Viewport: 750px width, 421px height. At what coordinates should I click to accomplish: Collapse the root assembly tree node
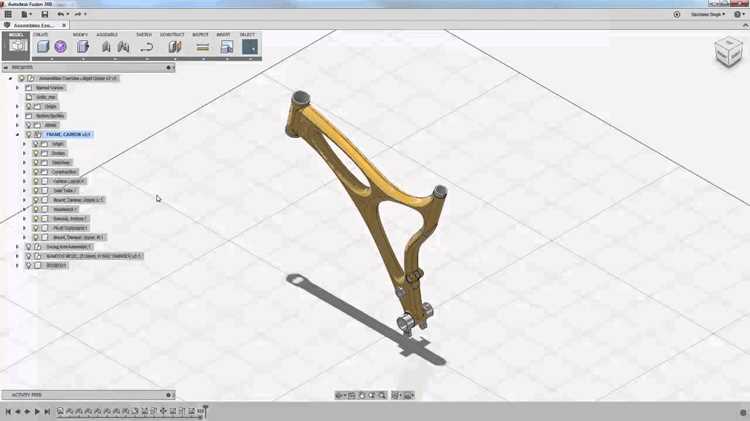pos(11,78)
